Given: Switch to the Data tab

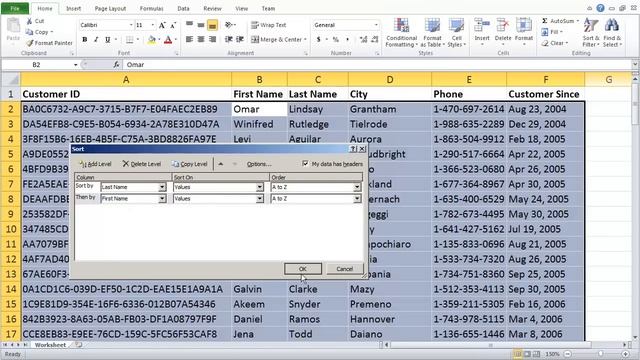Looking at the screenshot, I should click(x=183, y=9).
